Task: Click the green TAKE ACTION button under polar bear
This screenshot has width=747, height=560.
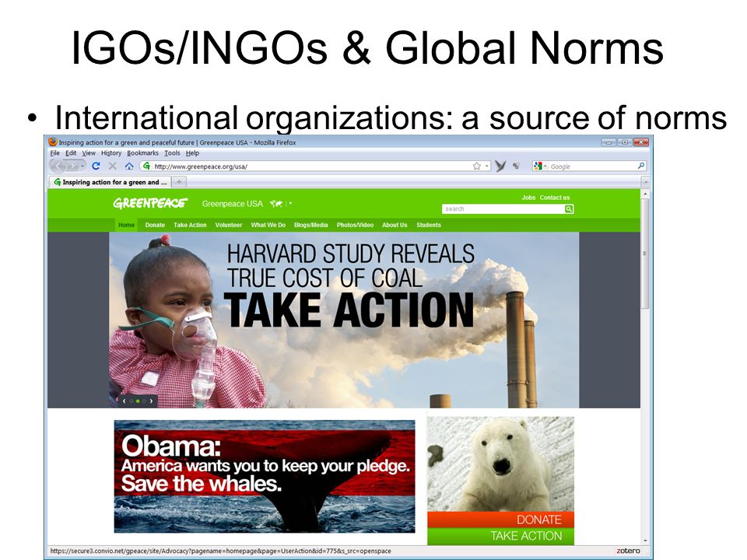Action: 500,536
